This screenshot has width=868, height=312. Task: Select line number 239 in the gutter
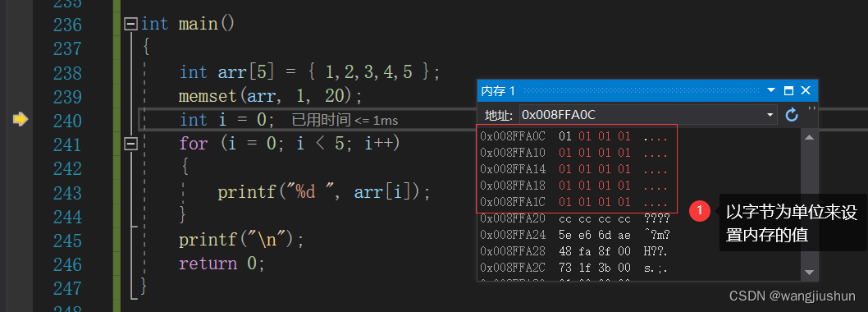pyautogui.click(x=67, y=96)
